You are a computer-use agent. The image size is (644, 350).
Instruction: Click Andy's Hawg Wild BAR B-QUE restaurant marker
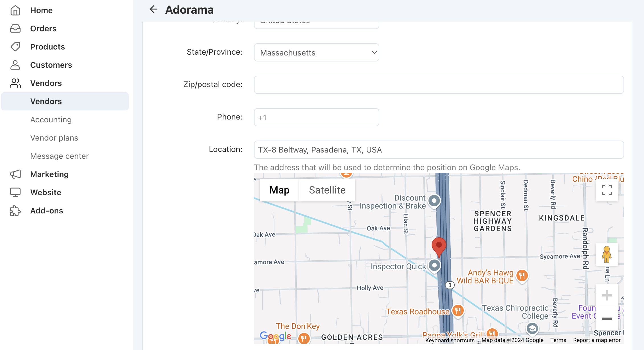pos(522,276)
